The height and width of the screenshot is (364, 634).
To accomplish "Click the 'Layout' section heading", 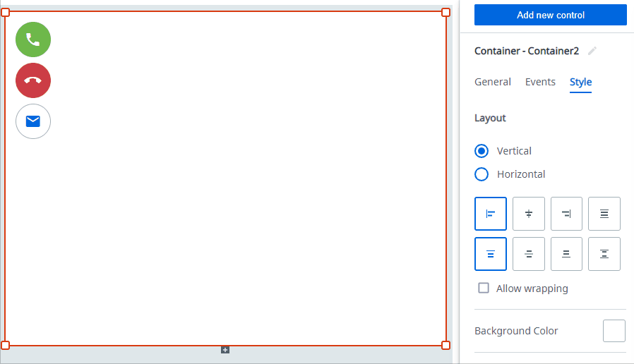I will pyautogui.click(x=490, y=118).
